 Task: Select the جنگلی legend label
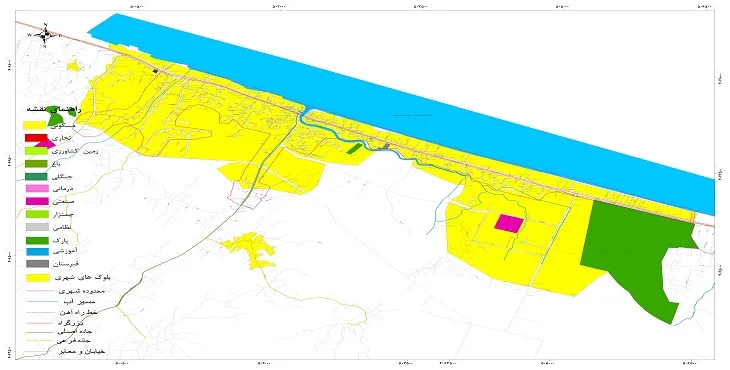pyautogui.click(x=63, y=176)
